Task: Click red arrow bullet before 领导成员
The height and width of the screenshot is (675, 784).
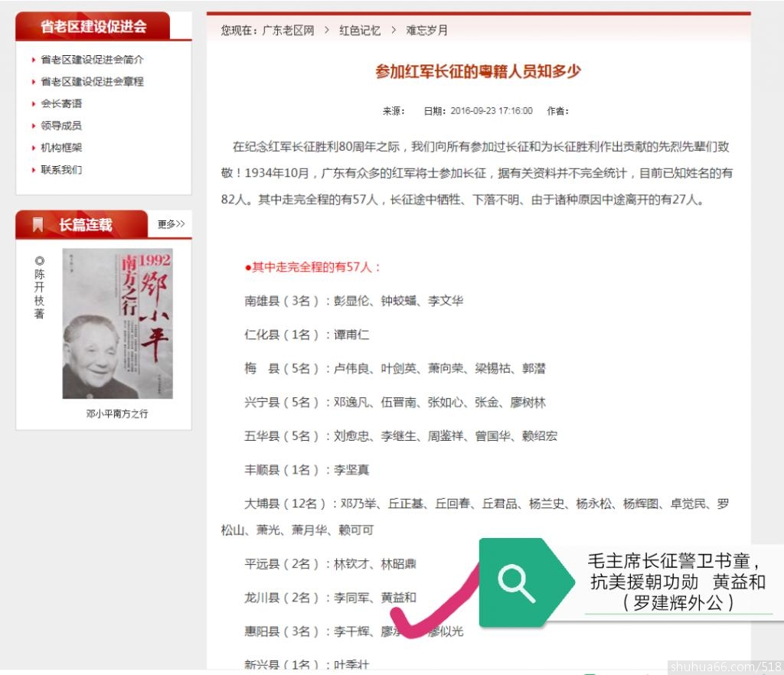Action: click(x=34, y=126)
